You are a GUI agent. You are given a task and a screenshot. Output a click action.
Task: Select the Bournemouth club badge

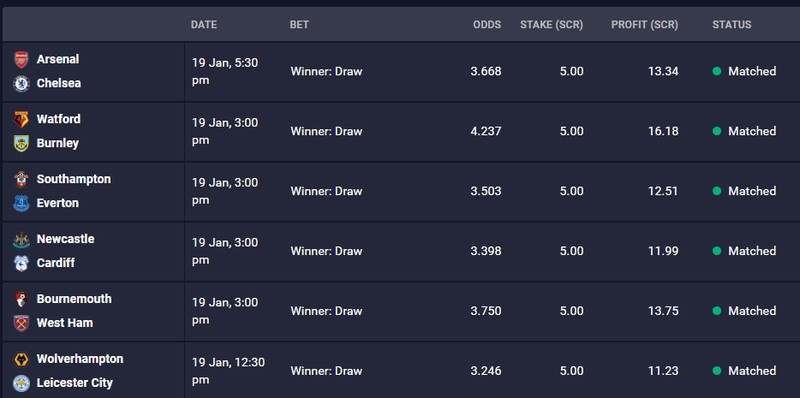(x=21, y=299)
